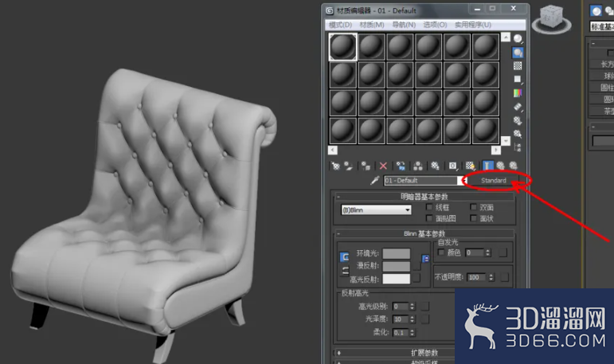Click the 光泽度 spinner arrows
This screenshot has height=364, width=614.
[412, 319]
